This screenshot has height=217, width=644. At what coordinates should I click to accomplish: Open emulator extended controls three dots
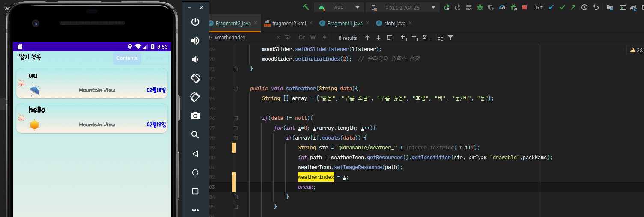coord(195,210)
